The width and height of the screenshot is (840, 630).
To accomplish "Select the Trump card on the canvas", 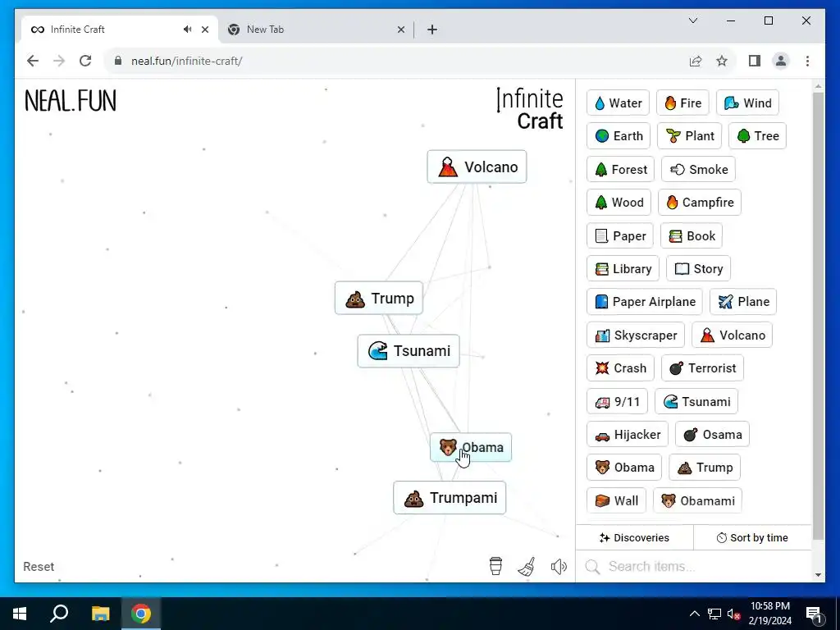I will [x=379, y=299].
